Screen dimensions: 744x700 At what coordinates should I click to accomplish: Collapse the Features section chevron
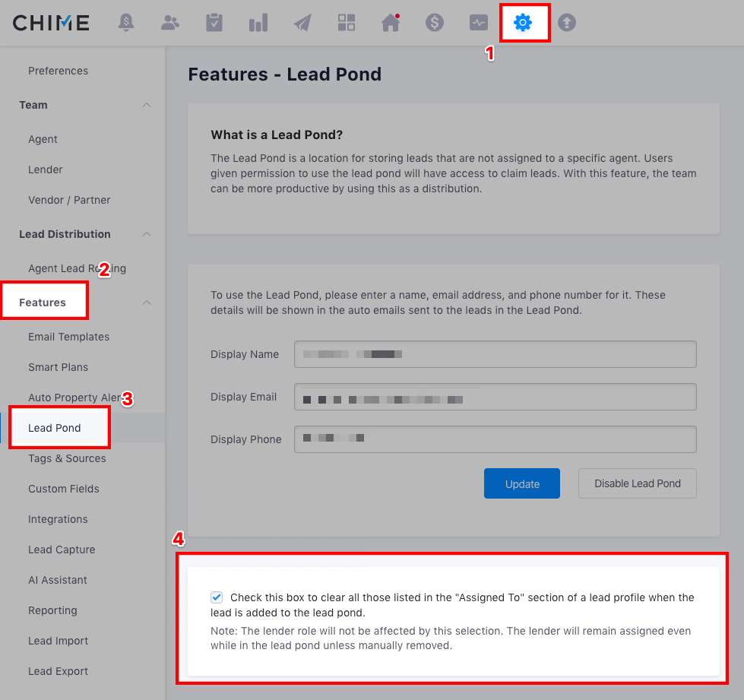147,302
